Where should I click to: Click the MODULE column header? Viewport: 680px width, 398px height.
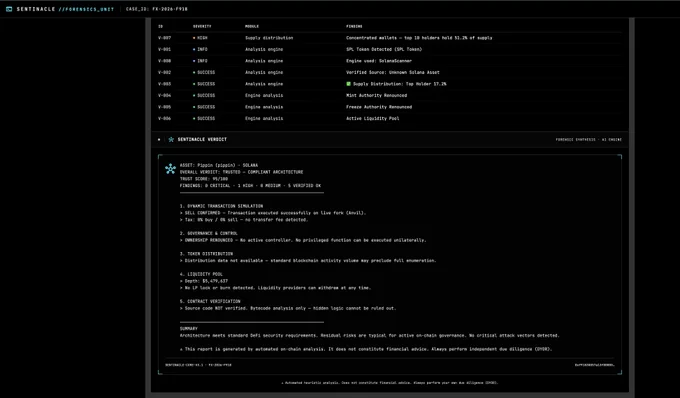pyautogui.click(x=252, y=26)
